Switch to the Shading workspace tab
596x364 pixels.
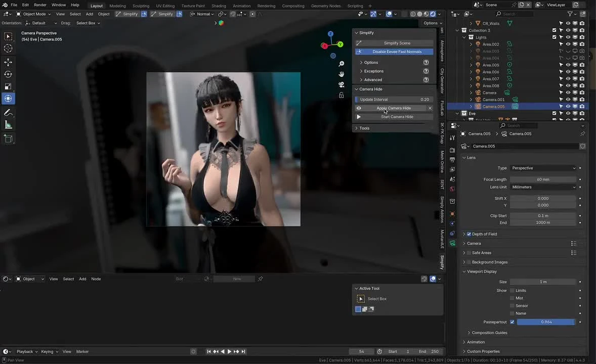(x=219, y=6)
